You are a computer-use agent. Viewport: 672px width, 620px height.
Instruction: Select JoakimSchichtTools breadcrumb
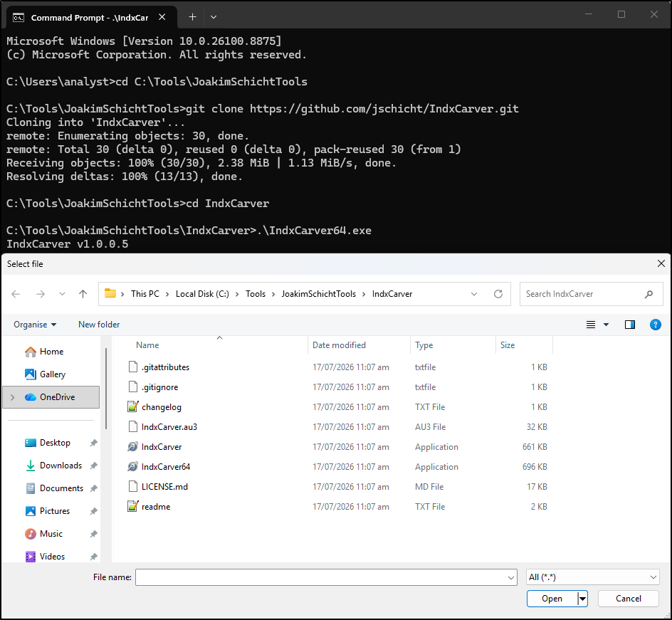click(x=318, y=294)
